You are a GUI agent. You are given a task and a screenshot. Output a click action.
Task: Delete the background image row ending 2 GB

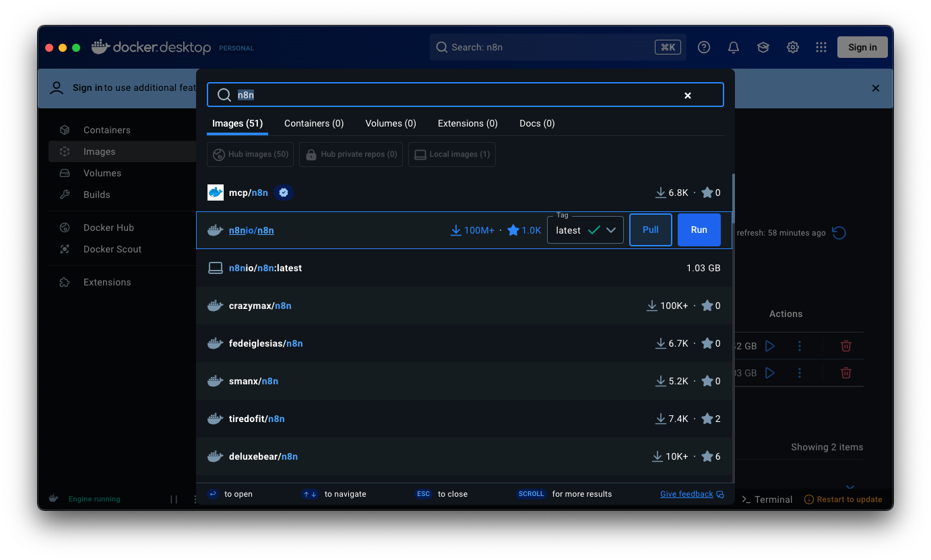[846, 345]
